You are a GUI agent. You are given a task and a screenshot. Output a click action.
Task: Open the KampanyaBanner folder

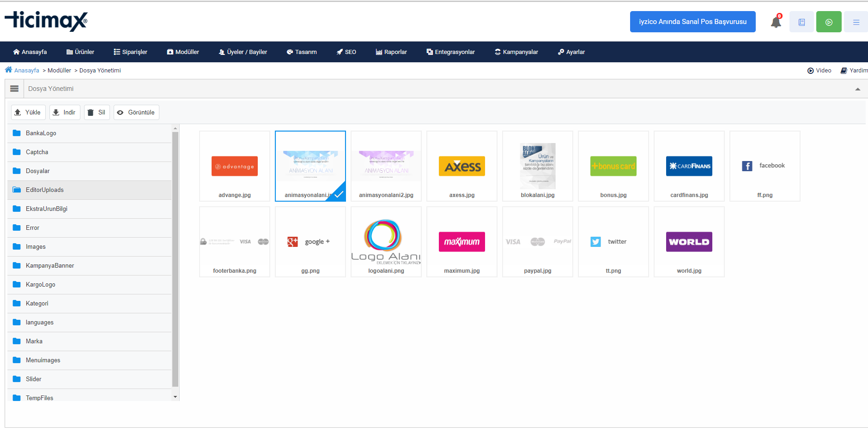tap(90, 265)
